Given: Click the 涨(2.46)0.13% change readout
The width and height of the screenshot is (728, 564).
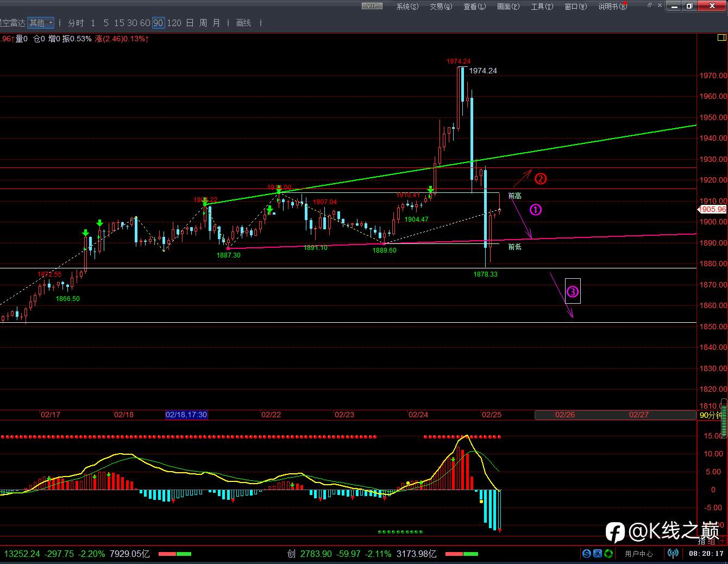Looking at the screenshot, I should [122, 39].
